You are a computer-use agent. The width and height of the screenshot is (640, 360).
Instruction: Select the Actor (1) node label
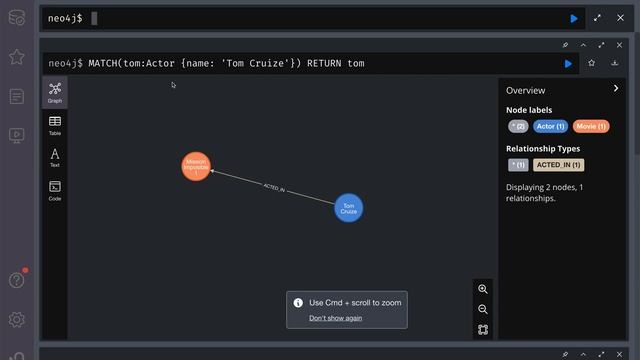(550, 127)
